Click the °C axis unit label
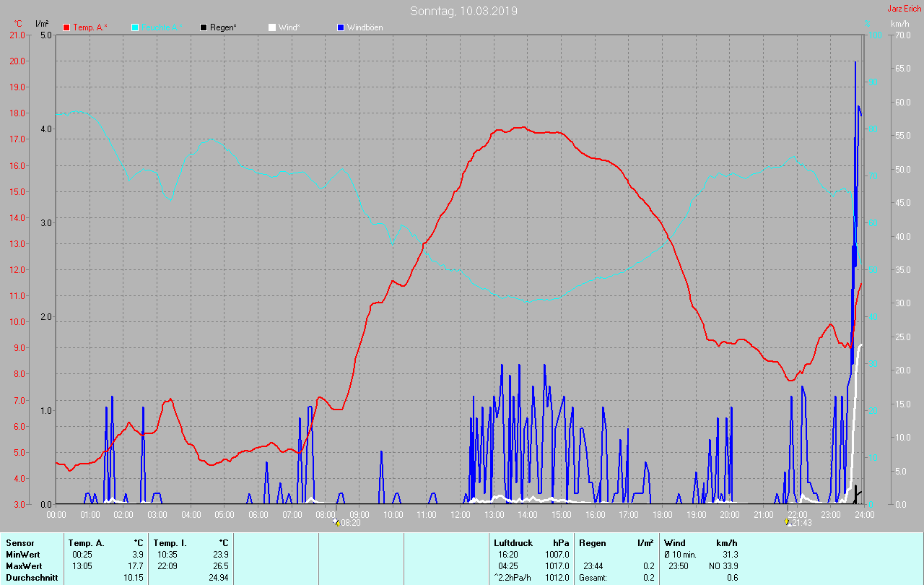Viewport: 924px width, 585px height. [17, 24]
